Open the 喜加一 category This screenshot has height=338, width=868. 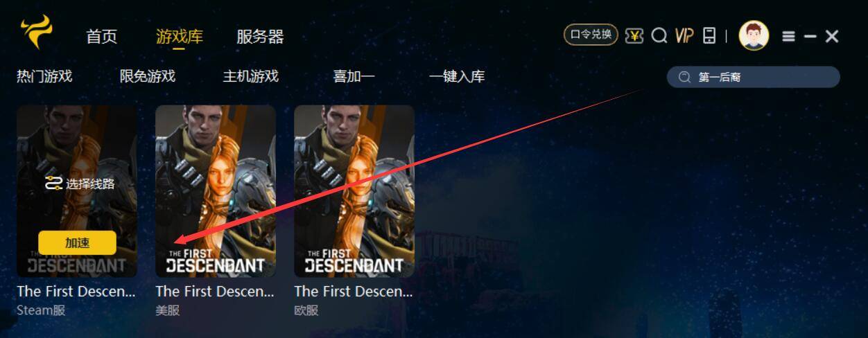pos(354,76)
